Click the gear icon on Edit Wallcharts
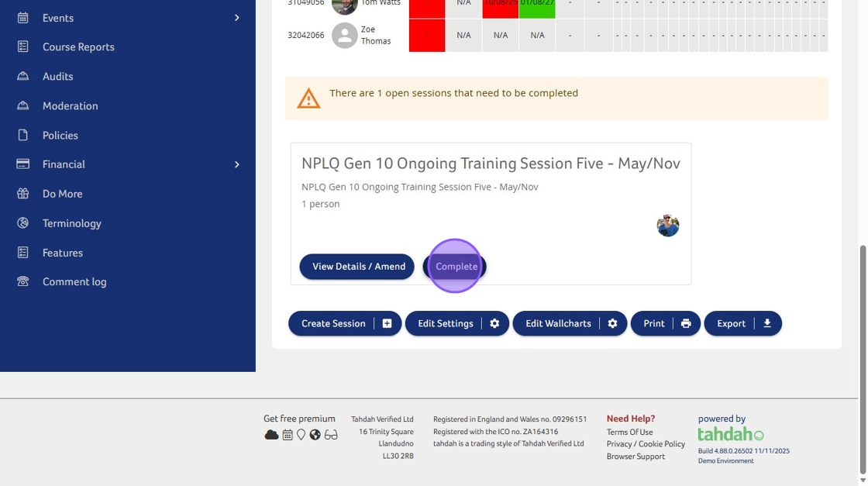 click(x=612, y=323)
